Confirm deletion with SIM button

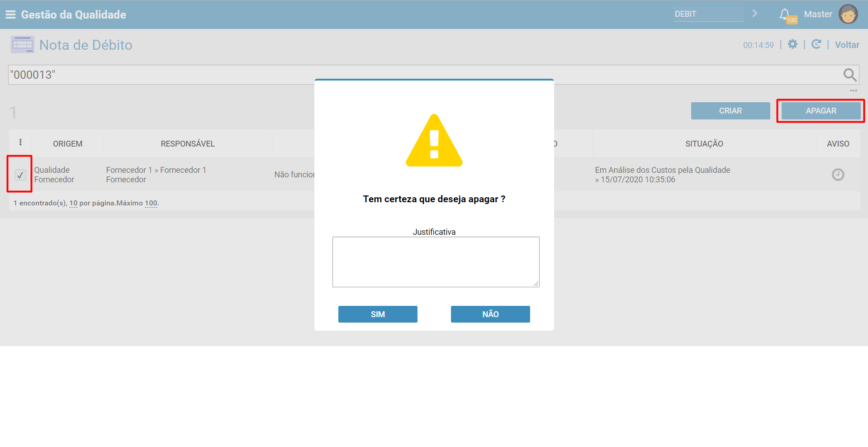[x=378, y=314]
